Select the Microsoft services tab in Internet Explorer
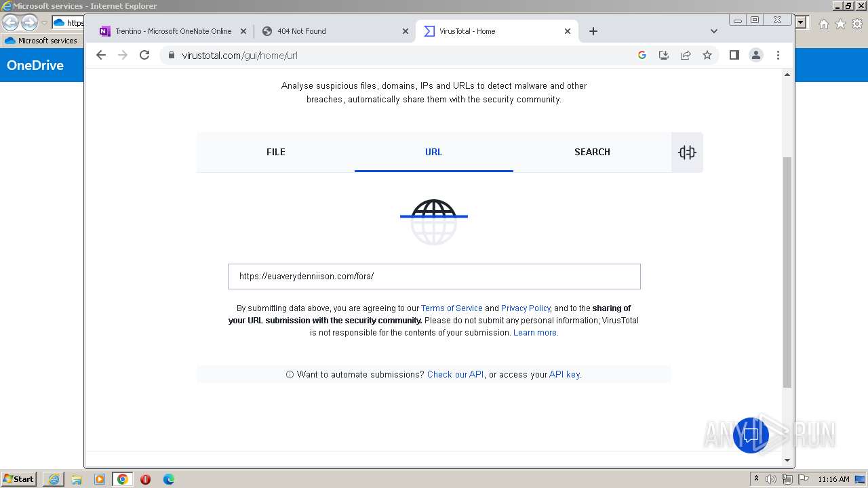Screen dimensions: 868x488 pos(41,41)
